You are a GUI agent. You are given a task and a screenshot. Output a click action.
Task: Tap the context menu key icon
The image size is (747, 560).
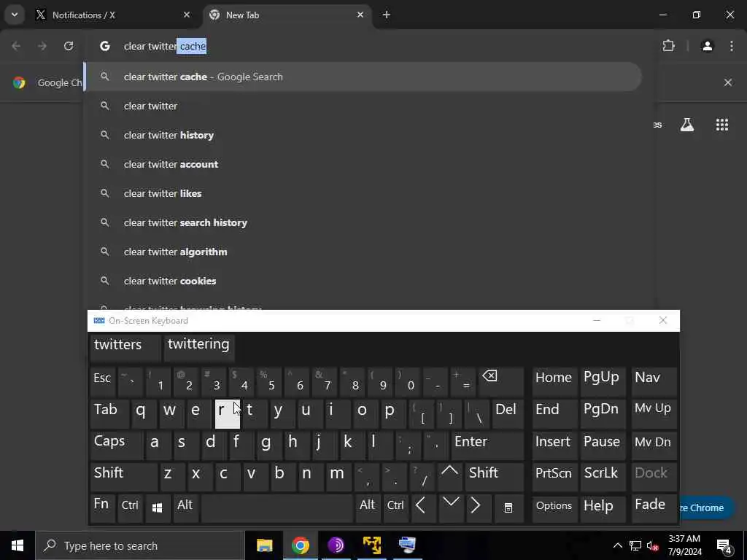pos(508,508)
